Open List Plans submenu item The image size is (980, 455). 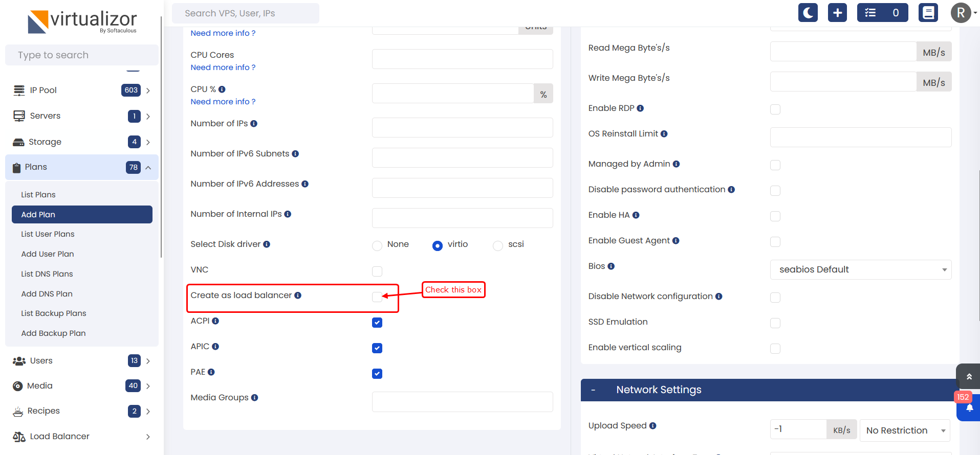tap(38, 195)
